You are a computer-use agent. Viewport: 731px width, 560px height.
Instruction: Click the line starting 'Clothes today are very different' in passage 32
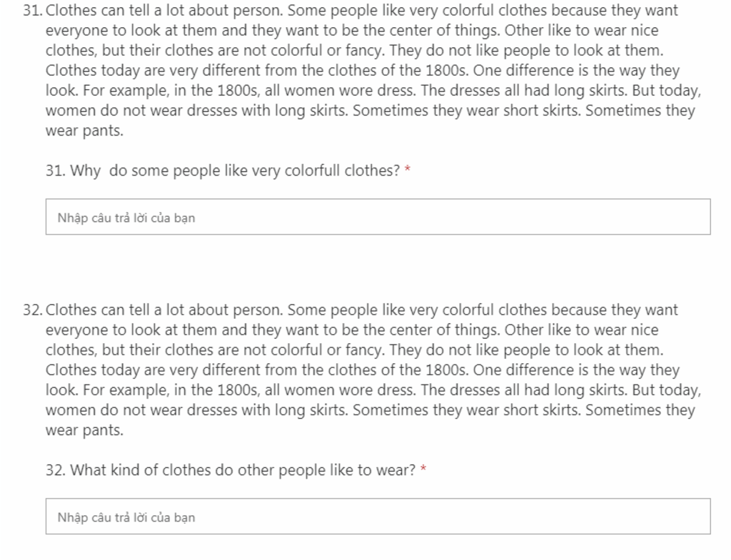(363, 370)
